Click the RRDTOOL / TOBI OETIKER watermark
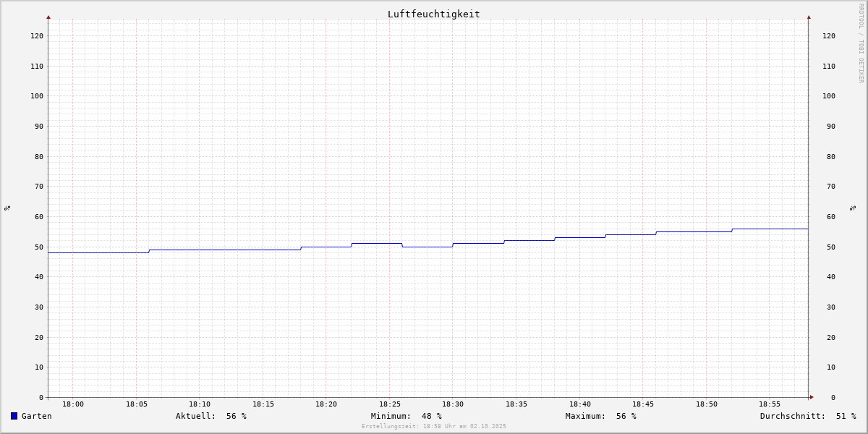The width and height of the screenshot is (868, 434). tap(861, 43)
